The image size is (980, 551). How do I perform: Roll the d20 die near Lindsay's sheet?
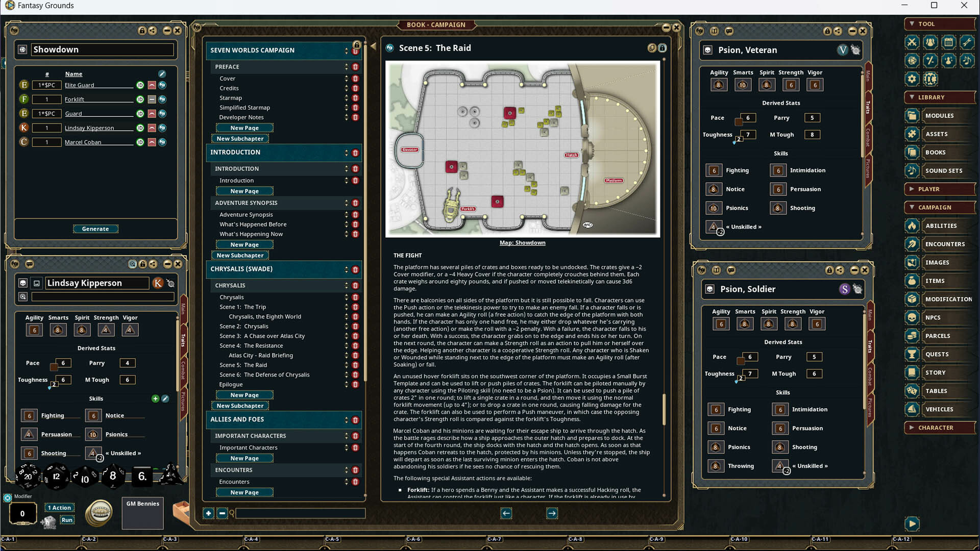click(x=28, y=476)
